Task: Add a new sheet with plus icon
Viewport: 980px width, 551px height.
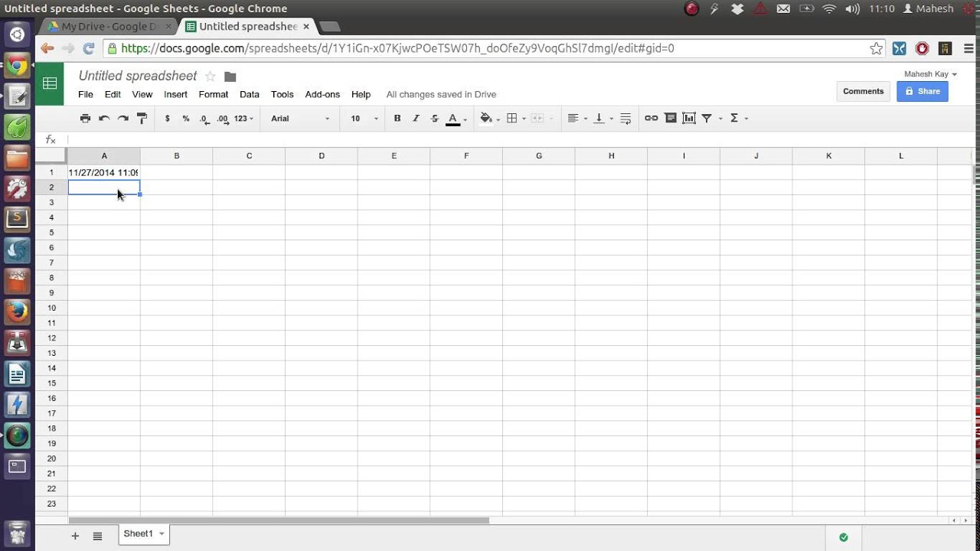Action: tap(75, 536)
